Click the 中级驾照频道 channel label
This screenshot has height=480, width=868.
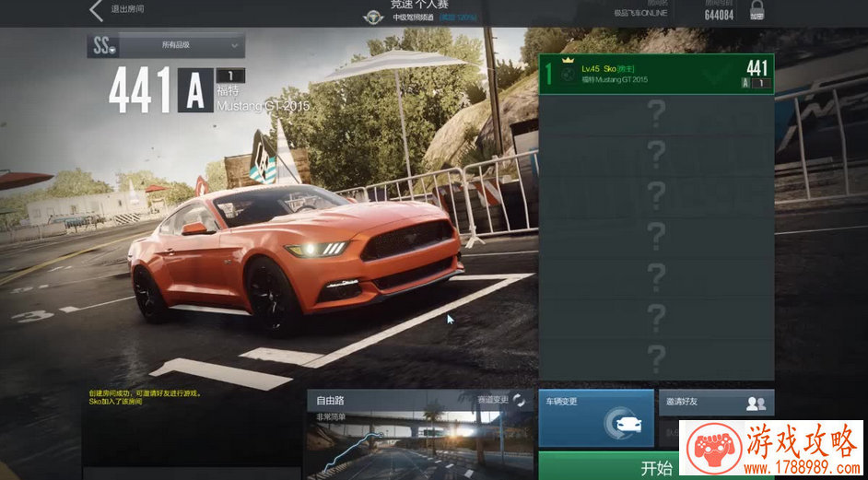point(413,18)
